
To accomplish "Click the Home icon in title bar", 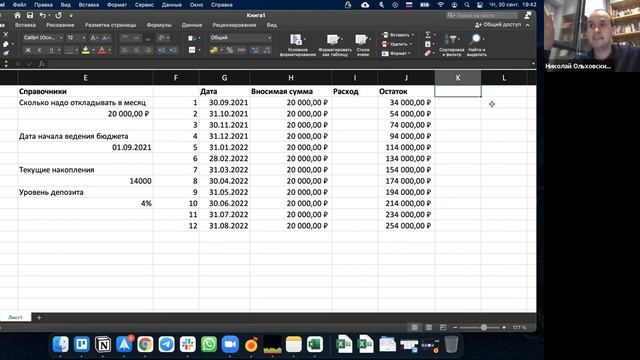I will (x=17, y=15).
